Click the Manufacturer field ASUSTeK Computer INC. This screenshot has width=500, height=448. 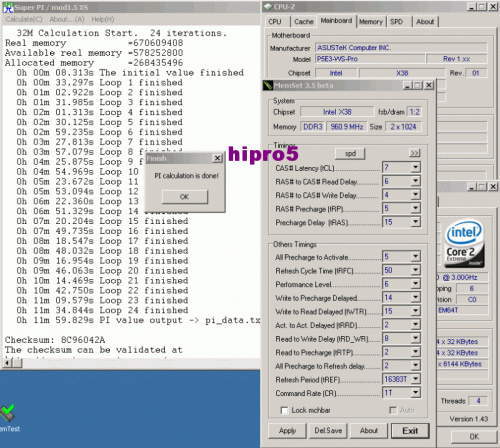tap(401, 48)
